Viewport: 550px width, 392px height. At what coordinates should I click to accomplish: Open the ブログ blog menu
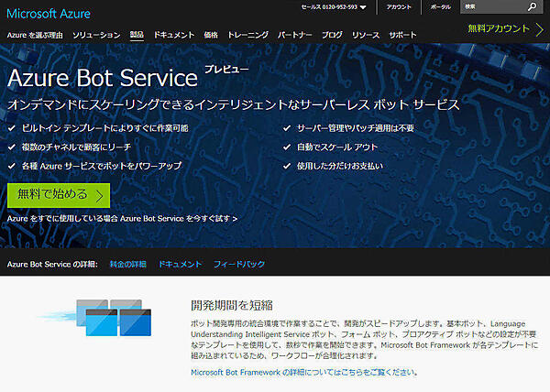332,35
